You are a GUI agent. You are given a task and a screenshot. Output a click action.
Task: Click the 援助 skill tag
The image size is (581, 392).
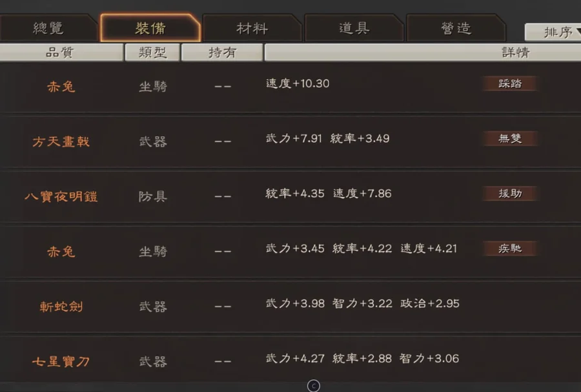click(x=510, y=193)
